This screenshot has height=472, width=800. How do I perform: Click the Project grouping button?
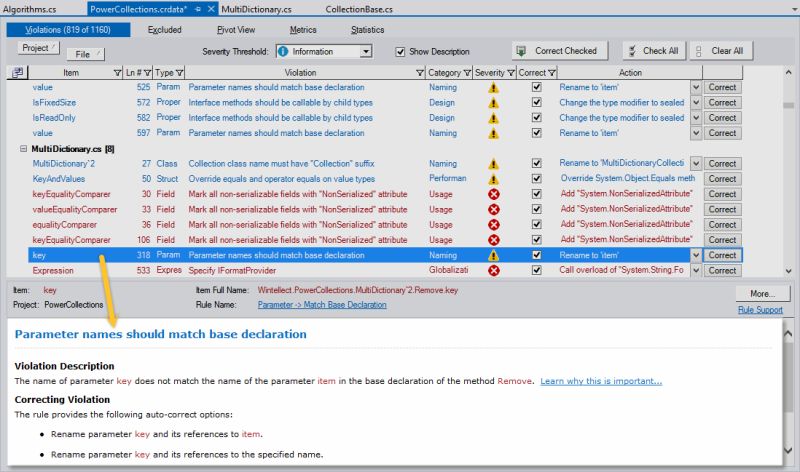(x=38, y=48)
